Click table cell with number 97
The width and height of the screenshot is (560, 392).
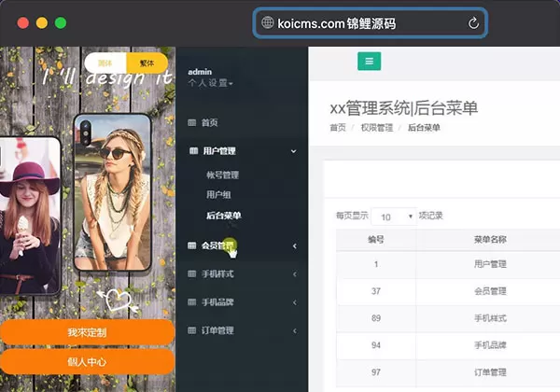coord(376,372)
